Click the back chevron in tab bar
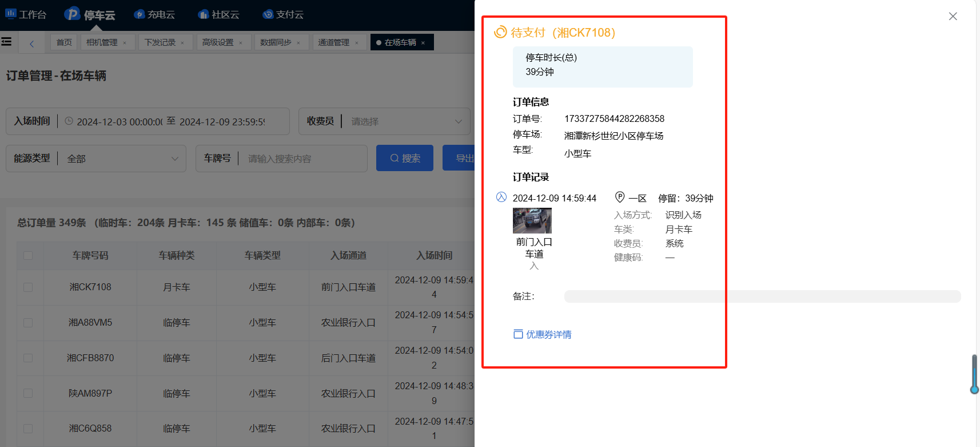The image size is (980, 447). (32, 43)
